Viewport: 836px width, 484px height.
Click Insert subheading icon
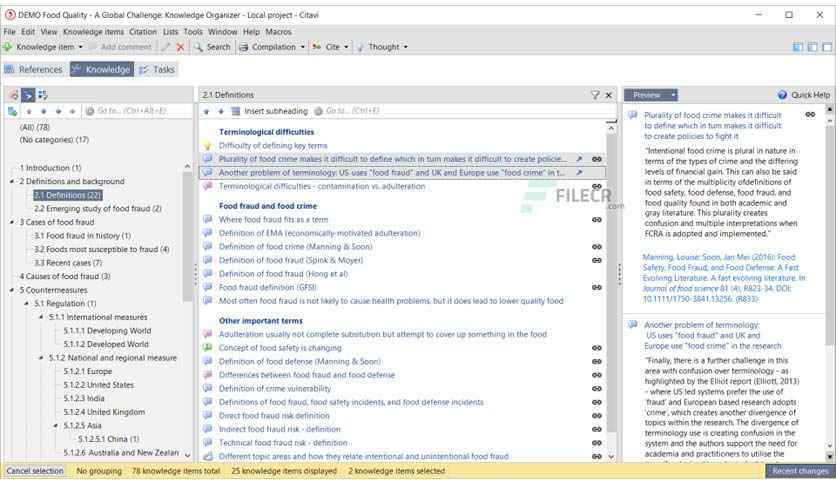[x=236, y=111]
